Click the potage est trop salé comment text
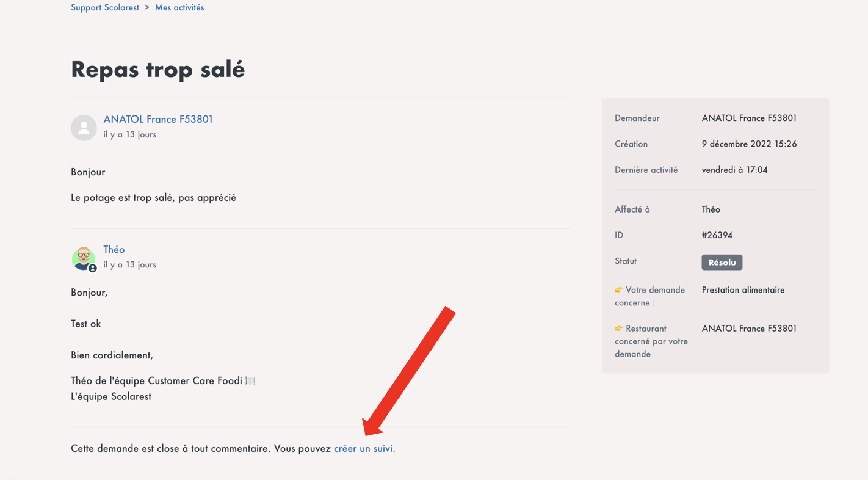The width and height of the screenshot is (868, 480). point(153,197)
